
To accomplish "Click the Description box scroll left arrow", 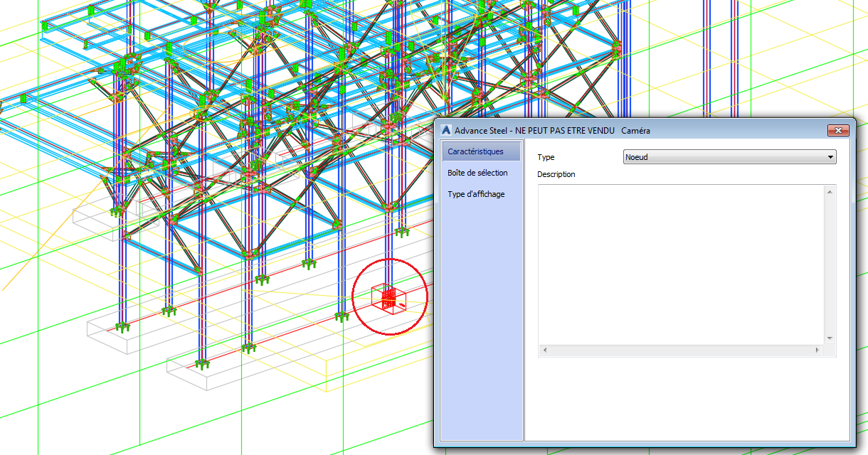I will (x=544, y=350).
